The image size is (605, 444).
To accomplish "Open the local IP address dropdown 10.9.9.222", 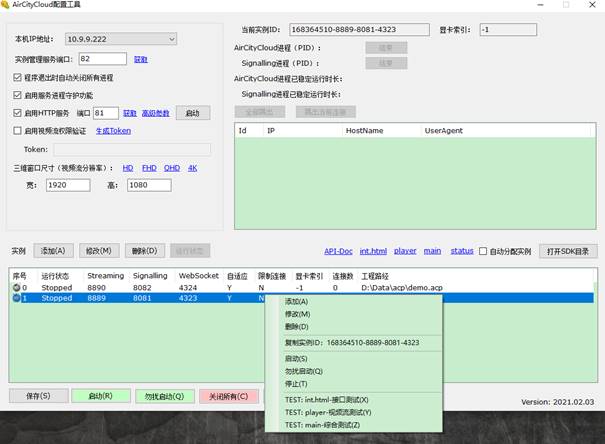I will coord(121,39).
